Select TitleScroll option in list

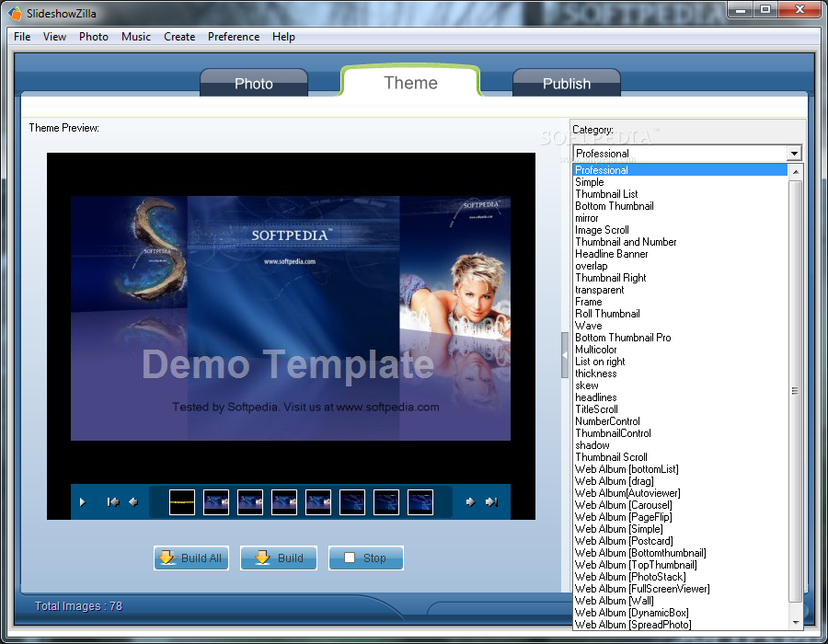point(680,409)
